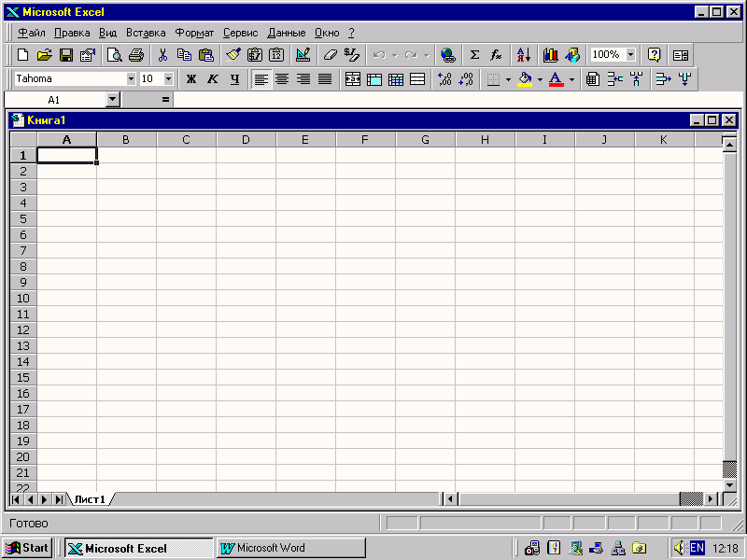Open the redo history dropdown arrow

[x=427, y=55]
